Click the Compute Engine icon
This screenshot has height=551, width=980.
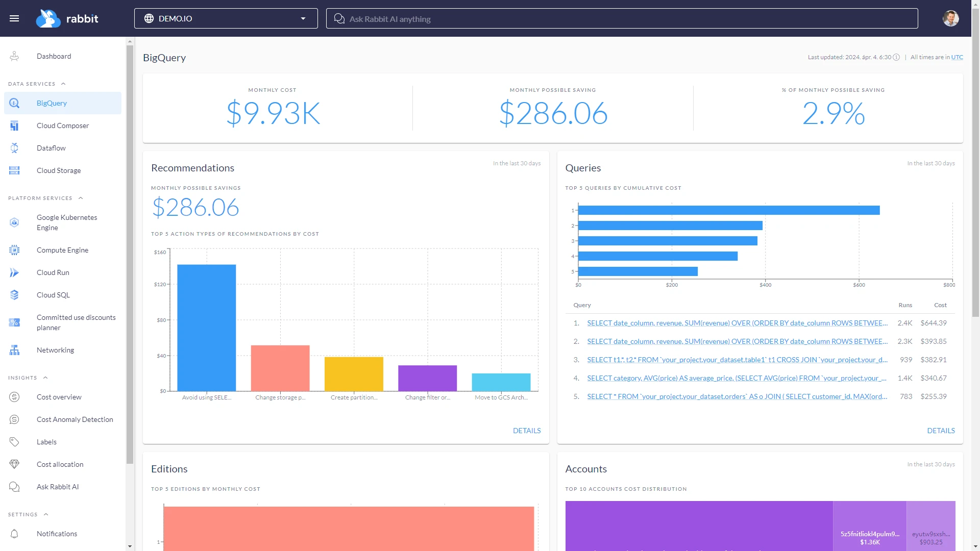tap(14, 250)
